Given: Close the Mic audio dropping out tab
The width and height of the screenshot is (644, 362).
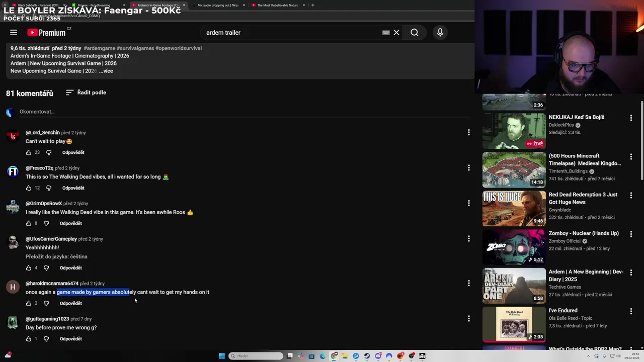Looking at the screenshot, I should (244, 5).
